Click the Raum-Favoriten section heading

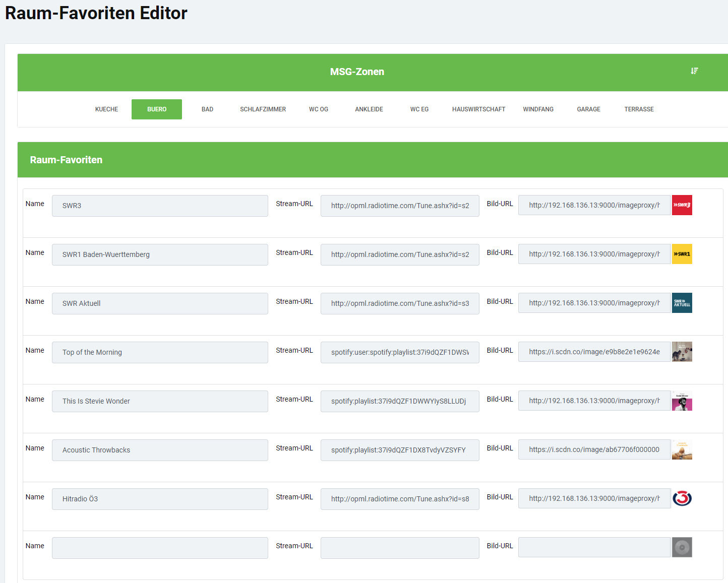tap(66, 160)
